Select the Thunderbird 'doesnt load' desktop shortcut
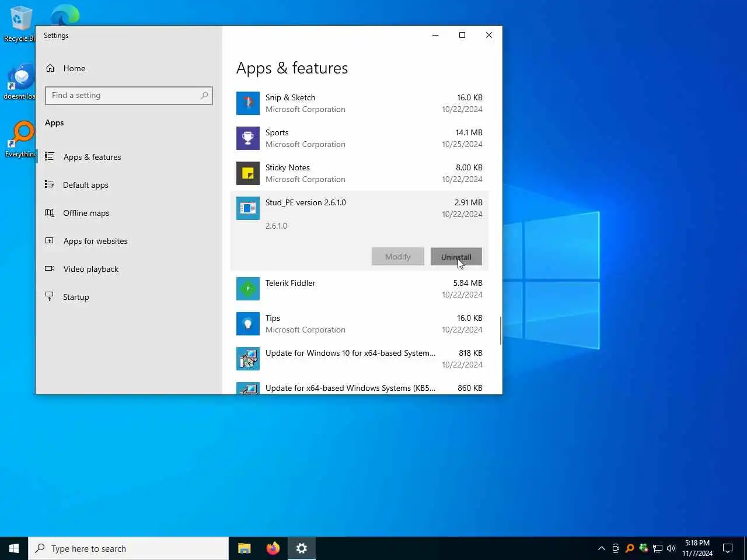This screenshot has height=560, width=747. pyautogui.click(x=19, y=82)
